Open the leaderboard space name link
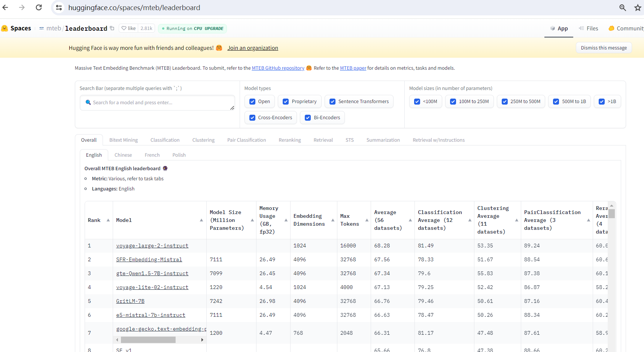Screen dimensions: 644x352 pos(86,28)
